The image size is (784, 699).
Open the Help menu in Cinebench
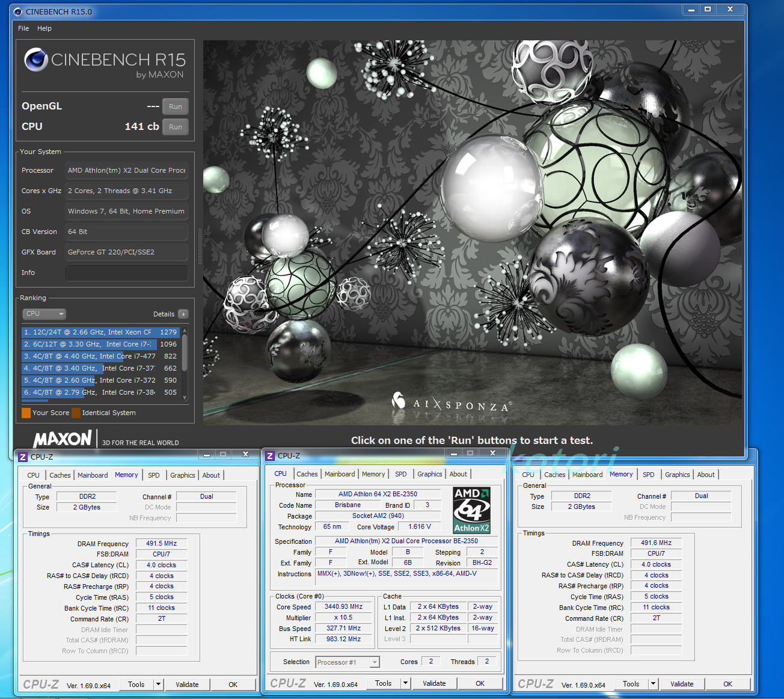(x=44, y=28)
